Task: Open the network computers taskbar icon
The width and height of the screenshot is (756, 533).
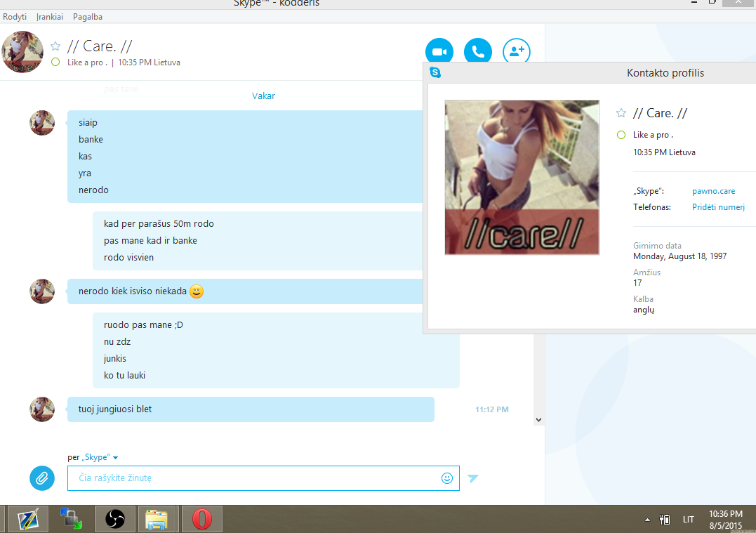Action: click(72, 519)
